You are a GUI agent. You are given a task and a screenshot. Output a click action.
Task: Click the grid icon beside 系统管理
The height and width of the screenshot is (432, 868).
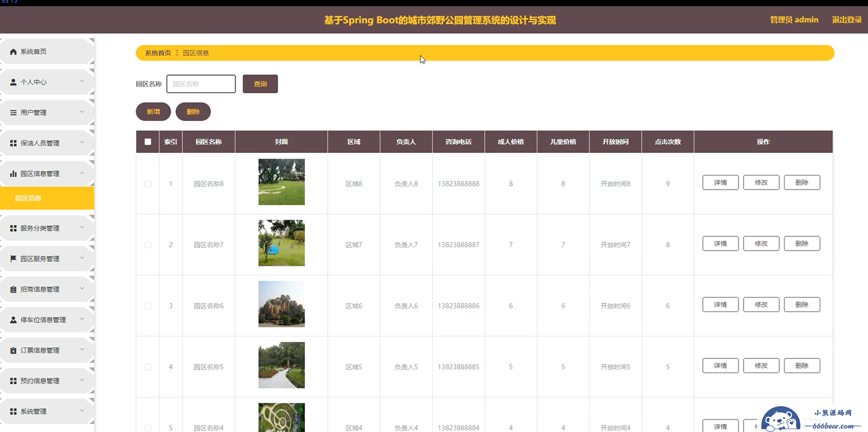(13, 412)
